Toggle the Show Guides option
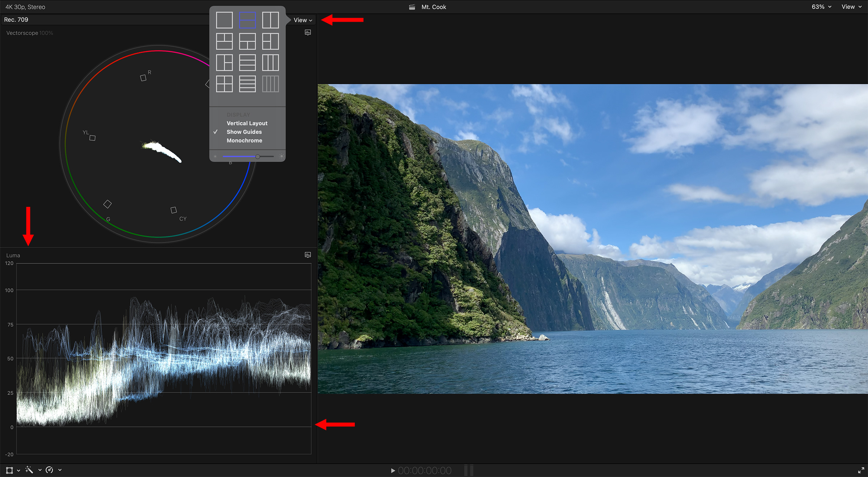Viewport: 868px width, 477px height. pyautogui.click(x=244, y=132)
